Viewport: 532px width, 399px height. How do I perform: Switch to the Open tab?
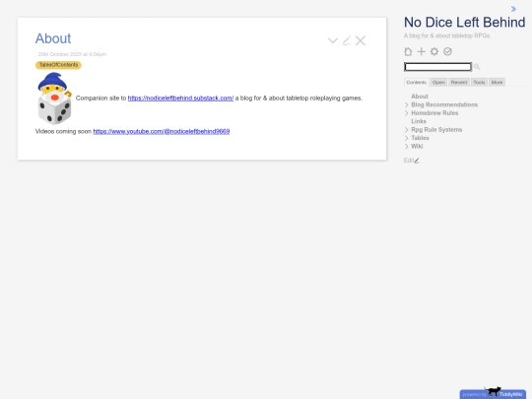438,82
